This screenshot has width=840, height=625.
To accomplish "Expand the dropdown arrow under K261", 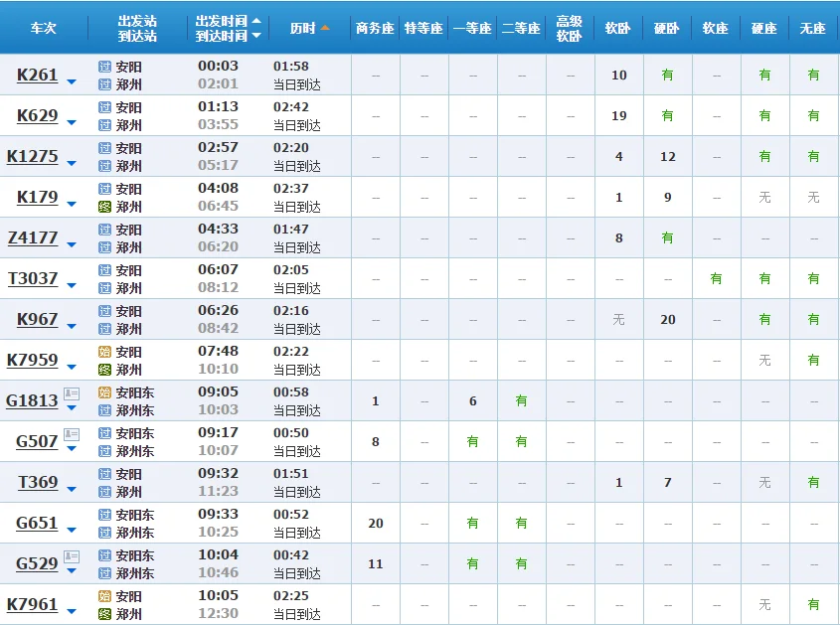I will coord(71,80).
